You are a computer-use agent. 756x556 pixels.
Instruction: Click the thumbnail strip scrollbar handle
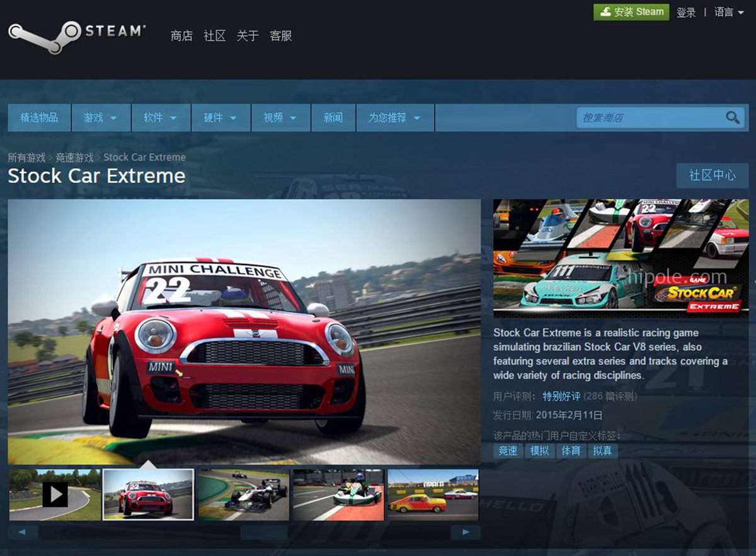[x=264, y=532]
